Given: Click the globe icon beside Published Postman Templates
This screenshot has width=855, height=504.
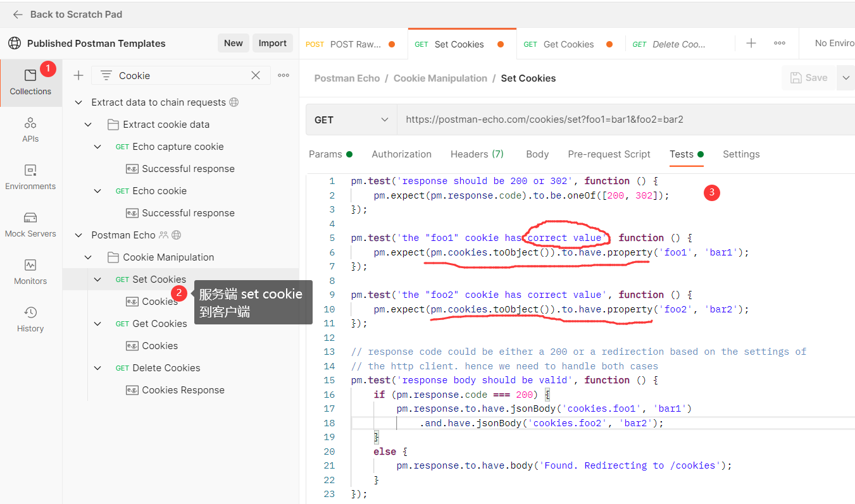Looking at the screenshot, I should pyautogui.click(x=15, y=43).
